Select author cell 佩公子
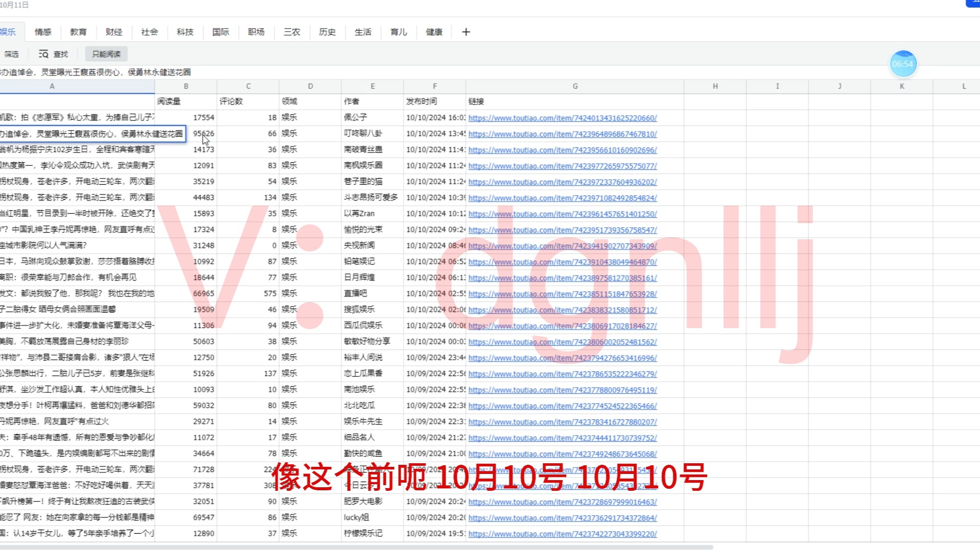Viewport: 980px width, 551px height. pos(373,117)
